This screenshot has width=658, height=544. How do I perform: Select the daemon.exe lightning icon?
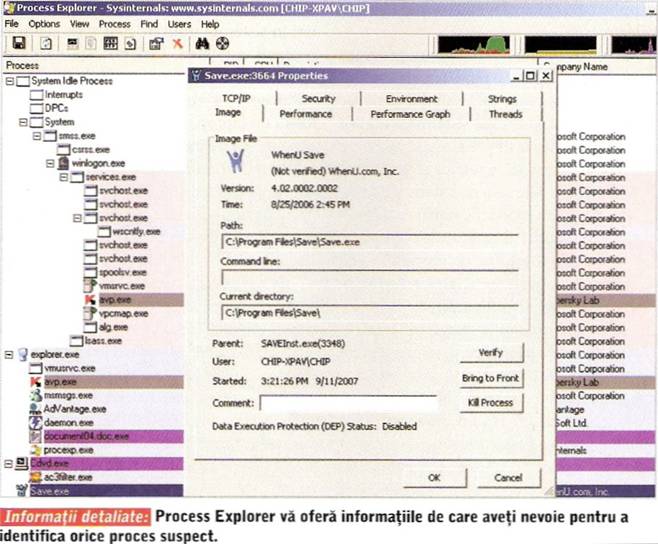click(x=35, y=422)
